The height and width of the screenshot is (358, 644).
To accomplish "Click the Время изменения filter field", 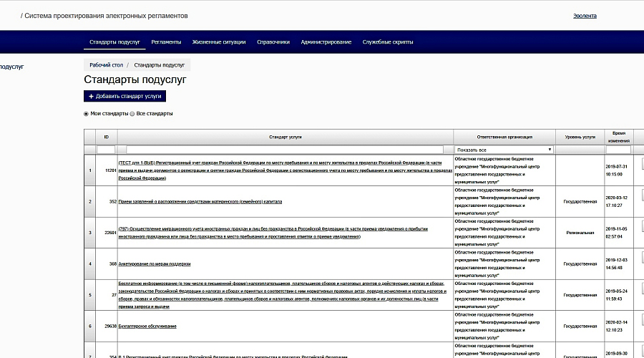I will [618, 150].
